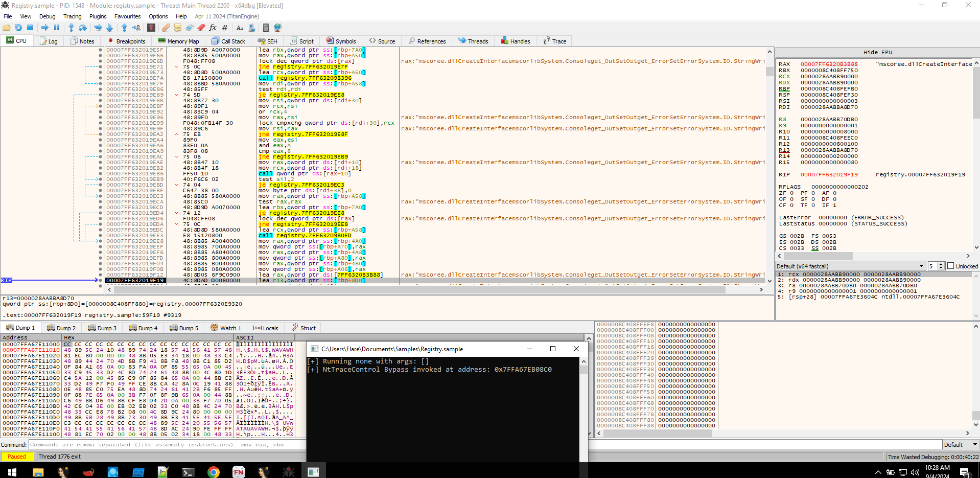
Task: Click the RIP register value 00007FF632019F19
Action: (x=829, y=175)
